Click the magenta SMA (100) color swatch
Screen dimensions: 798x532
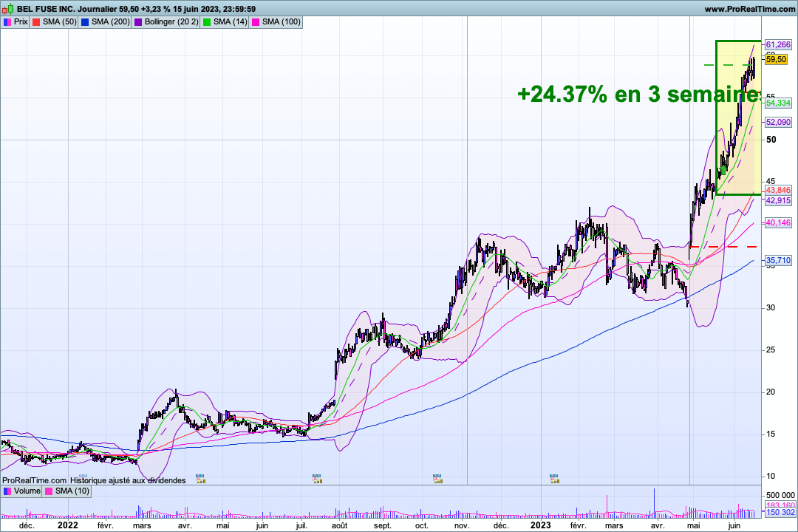(256, 22)
